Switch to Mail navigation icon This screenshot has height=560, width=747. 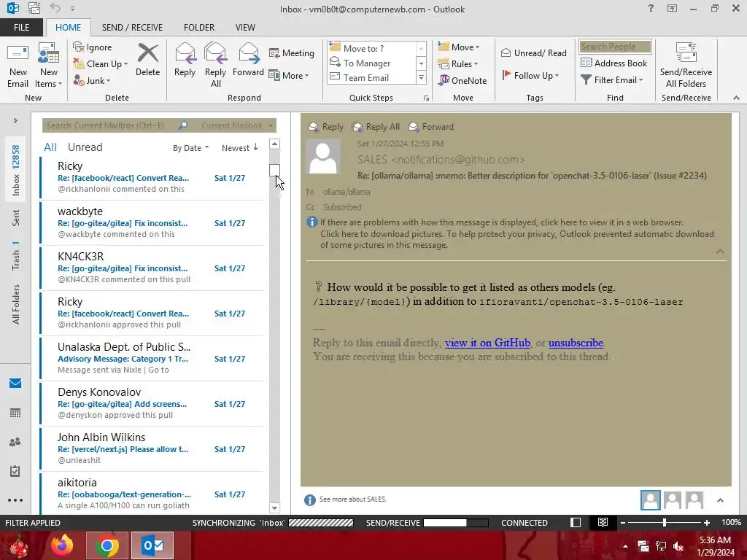(15, 384)
